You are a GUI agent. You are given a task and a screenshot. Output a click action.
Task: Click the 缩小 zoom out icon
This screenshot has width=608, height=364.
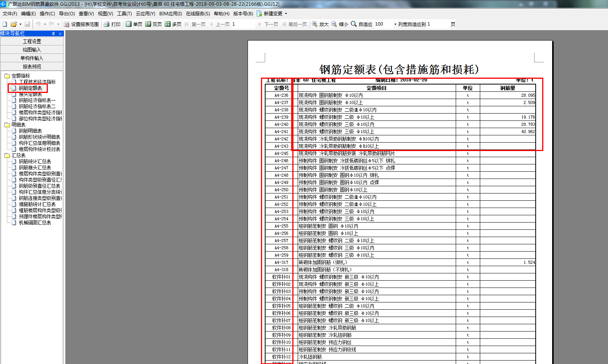click(x=334, y=24)
